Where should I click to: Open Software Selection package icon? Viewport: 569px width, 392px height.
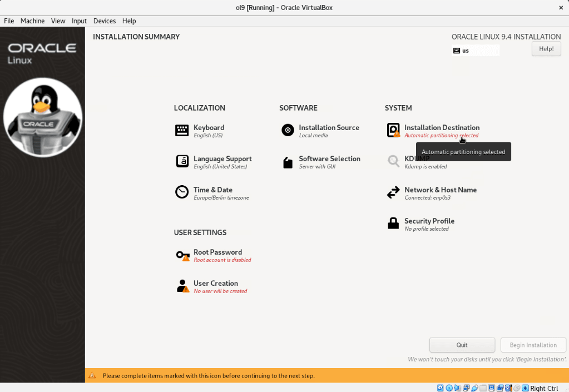coord(288,162)
